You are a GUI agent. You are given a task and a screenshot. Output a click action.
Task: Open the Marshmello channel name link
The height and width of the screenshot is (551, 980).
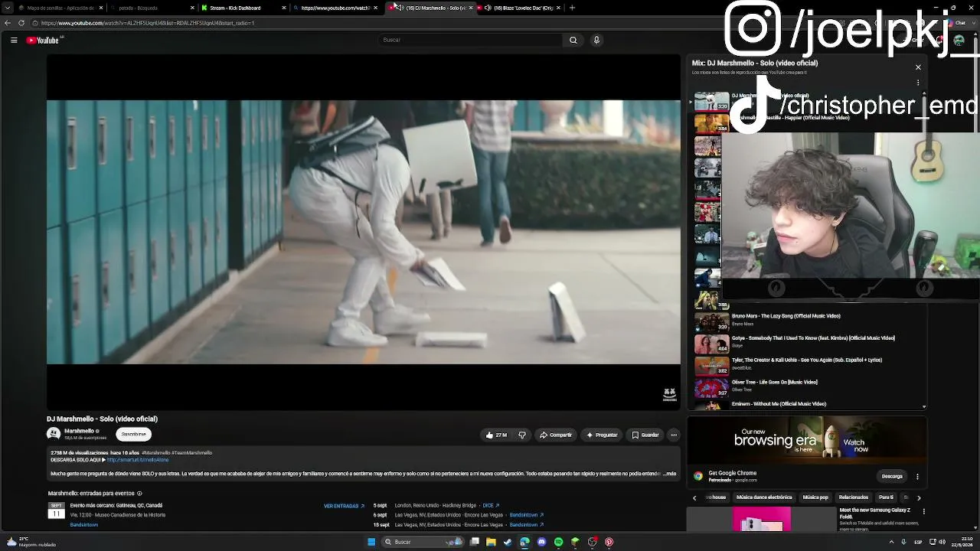point(79,431)
